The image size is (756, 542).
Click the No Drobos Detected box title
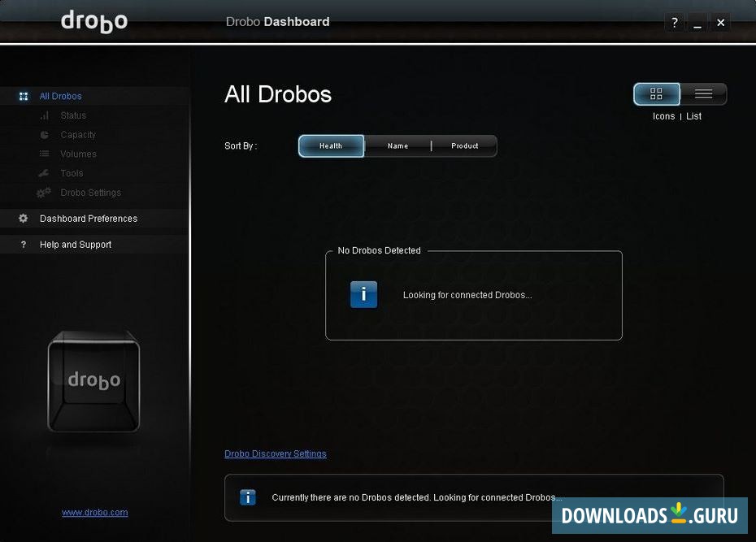379,250
